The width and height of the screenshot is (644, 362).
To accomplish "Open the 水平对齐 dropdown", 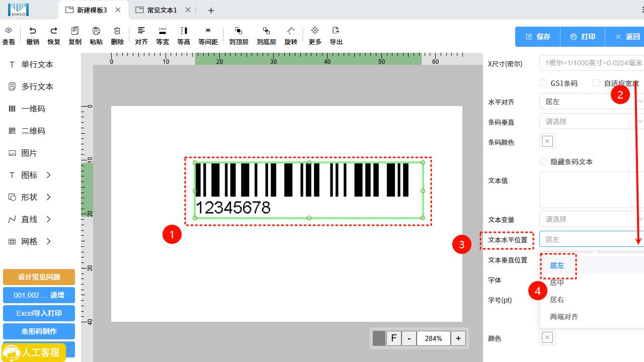I will click(x=591, y=102).
